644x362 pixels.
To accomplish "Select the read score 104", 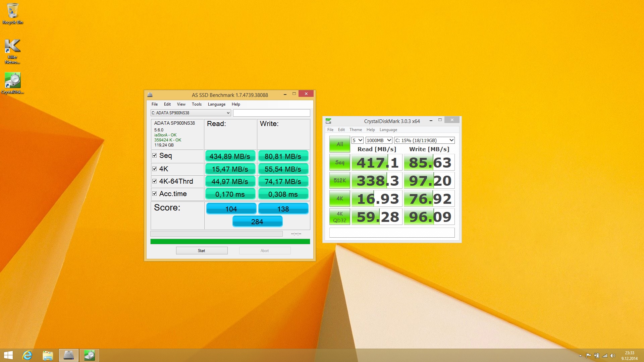I will coord(231,209).
